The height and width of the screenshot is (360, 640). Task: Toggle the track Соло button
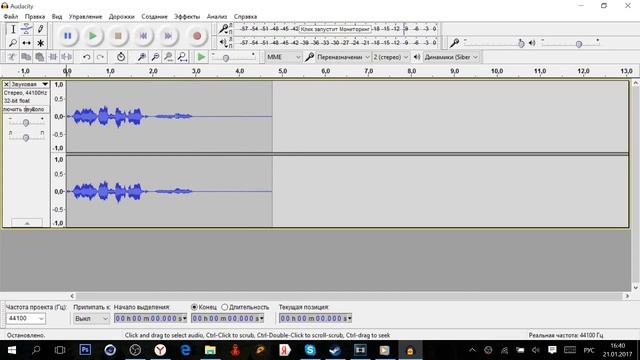point(37,109)
